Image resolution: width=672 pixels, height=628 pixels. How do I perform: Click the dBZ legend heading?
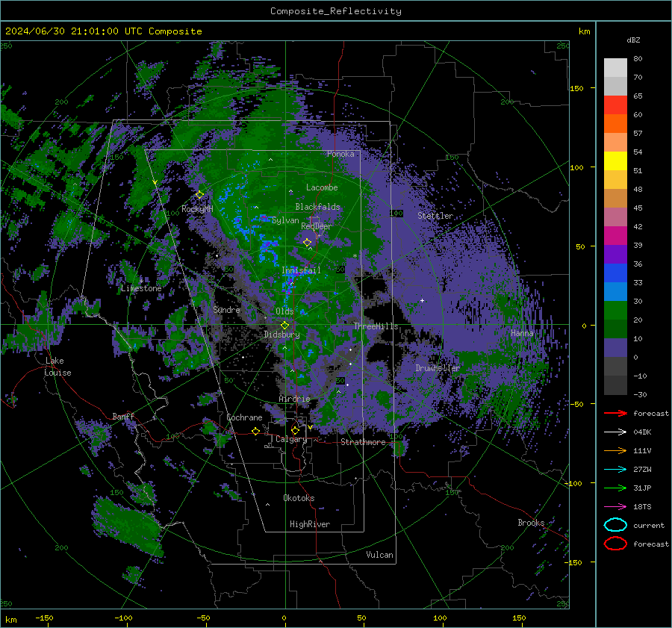633,40
